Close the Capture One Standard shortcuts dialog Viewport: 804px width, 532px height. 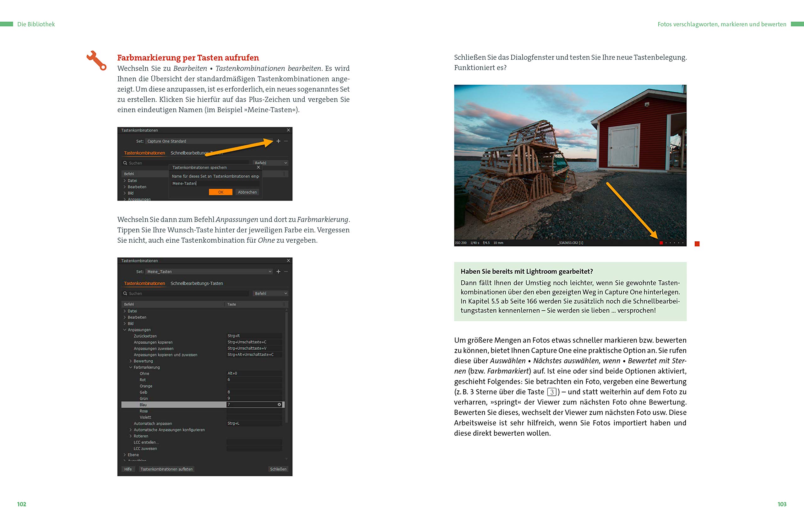pyautogui.click(x=288, y=130)
